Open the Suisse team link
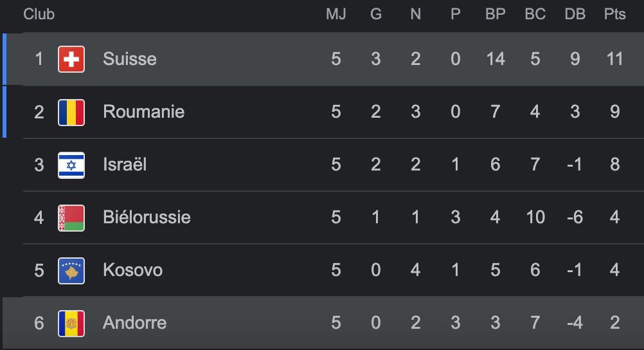The width and height of the screenshot is (644, 350). pyautogui.click(x=129, y=59)
